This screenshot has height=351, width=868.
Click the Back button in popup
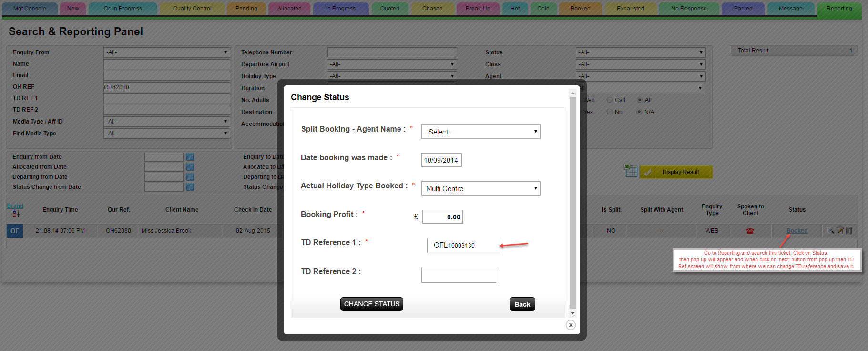pos(522,304)
